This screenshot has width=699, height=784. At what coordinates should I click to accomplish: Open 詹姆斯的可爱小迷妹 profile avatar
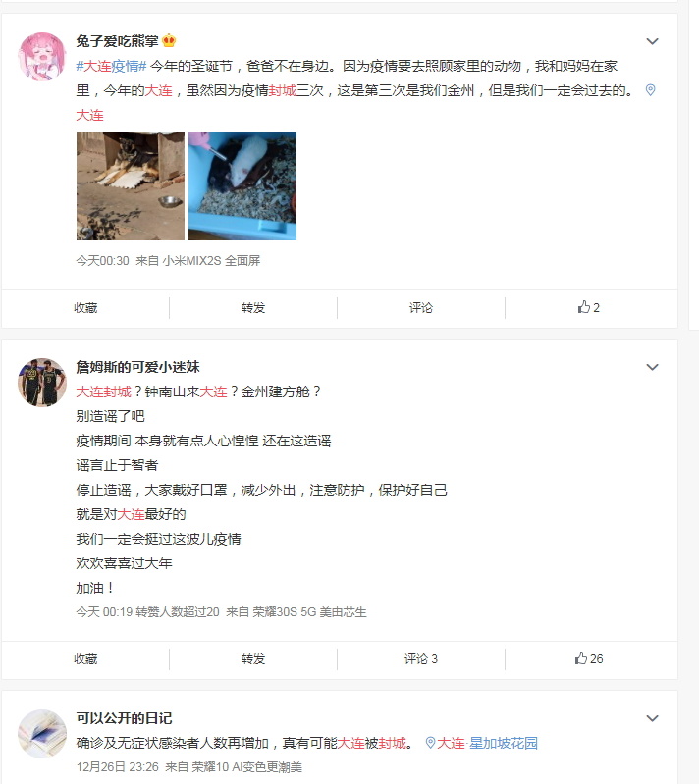pyautogui.click(x=42, y=383)
